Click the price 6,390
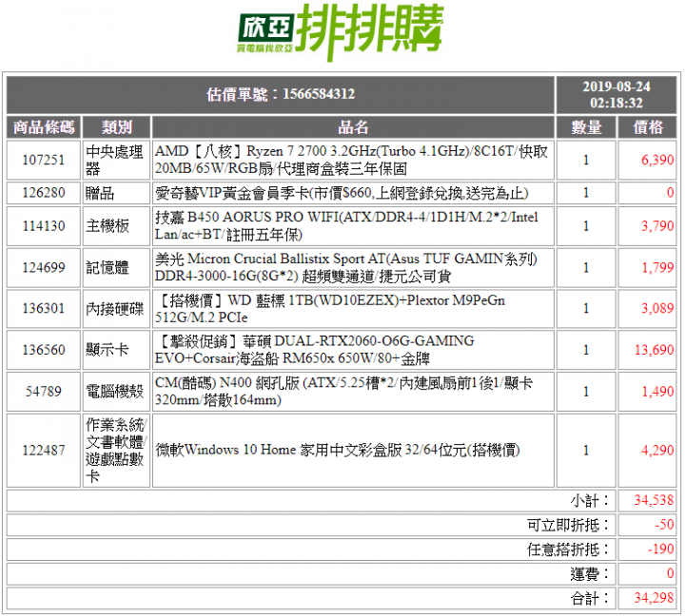This screenshot has height=616, width=685. [657, 160]
